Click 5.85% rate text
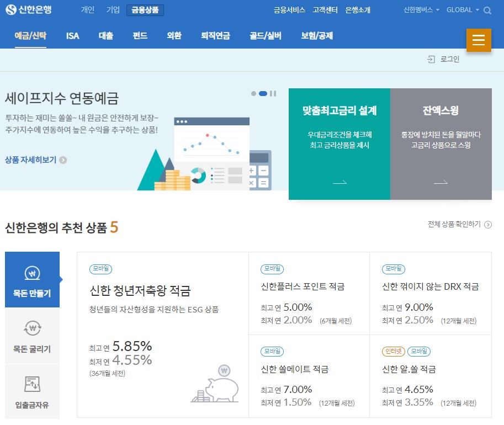The height and width of the screenshot is (425, 504). 132,347
